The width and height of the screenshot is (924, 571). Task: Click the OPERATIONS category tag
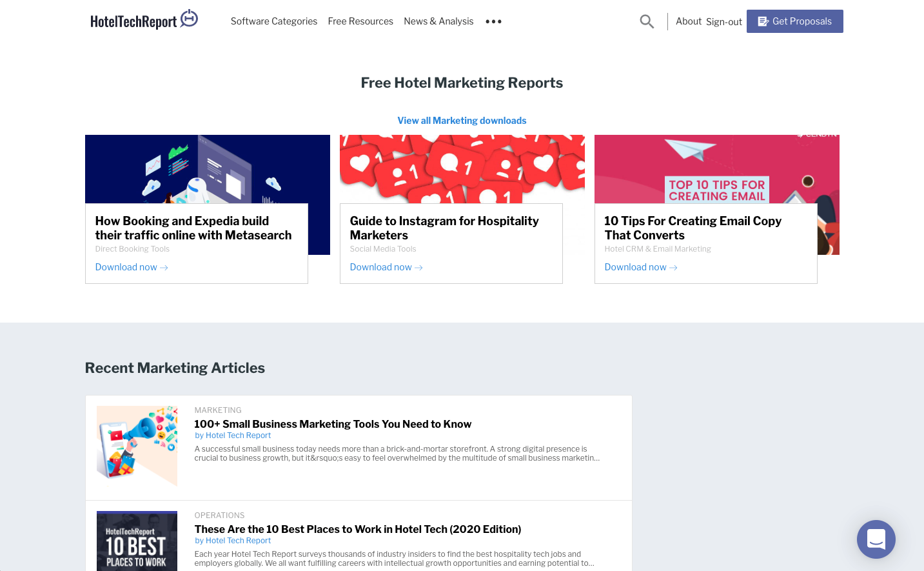click(x=219, y=516)
